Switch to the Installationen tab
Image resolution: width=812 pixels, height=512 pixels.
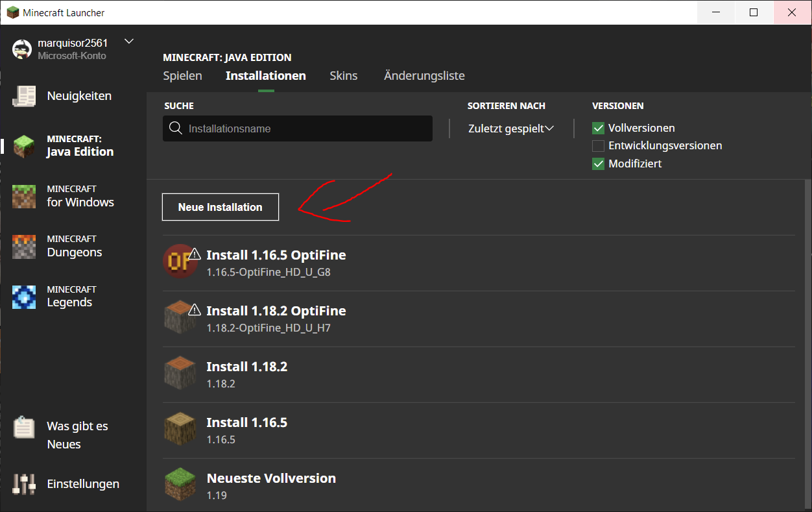coord(266,76)
